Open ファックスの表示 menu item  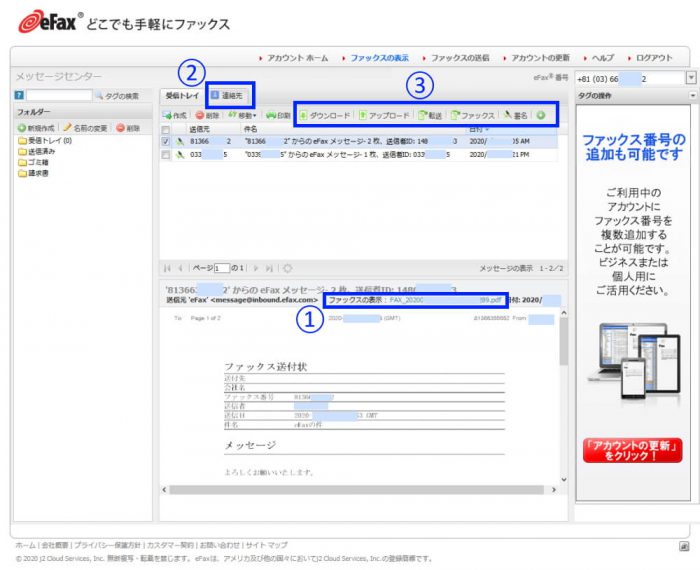pyautogui.click(x=379, y=58)
